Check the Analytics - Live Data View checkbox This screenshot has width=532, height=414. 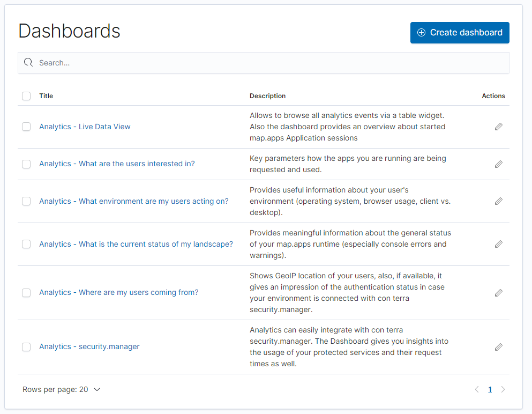pyautogui.click(x=26, y=127)
